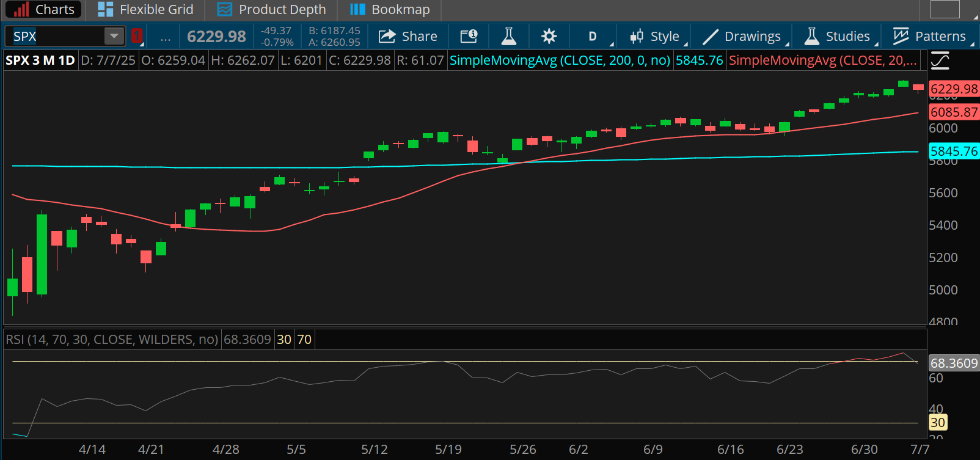The height and width of the screenshot is (460, 980).
Task: Switch to the Flexible Grid tab
Action: (145, 10)
